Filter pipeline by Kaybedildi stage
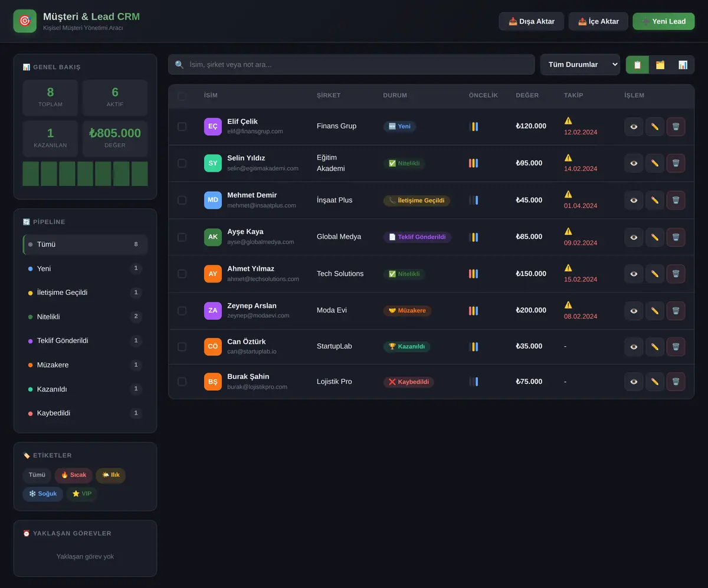This screenshot has width=708, height=588. pos(85,413)
